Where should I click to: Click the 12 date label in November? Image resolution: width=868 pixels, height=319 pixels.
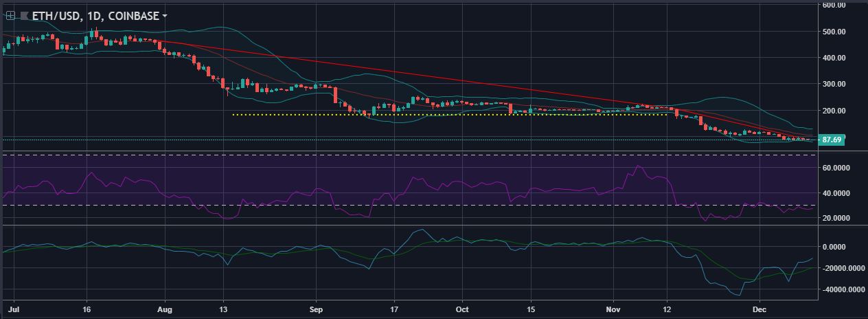pyautogui.click(x=667, y=309)
